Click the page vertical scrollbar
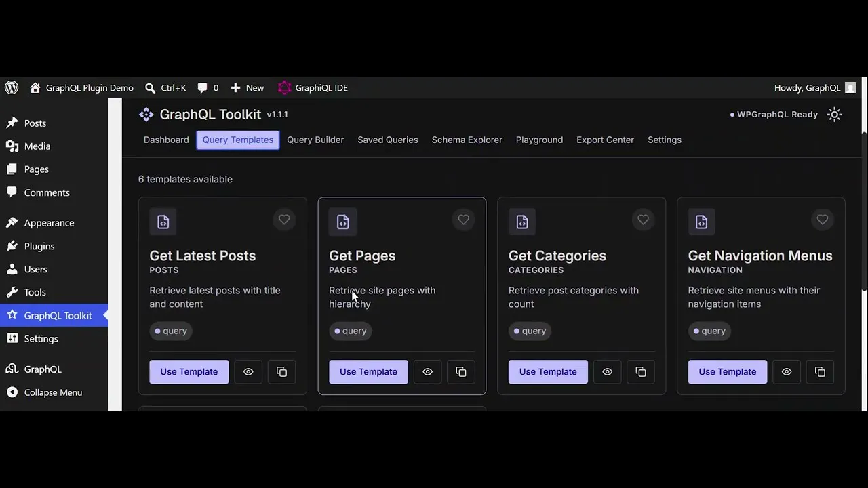This screenshot has height=488, width=868. click(x=864, y=210)
